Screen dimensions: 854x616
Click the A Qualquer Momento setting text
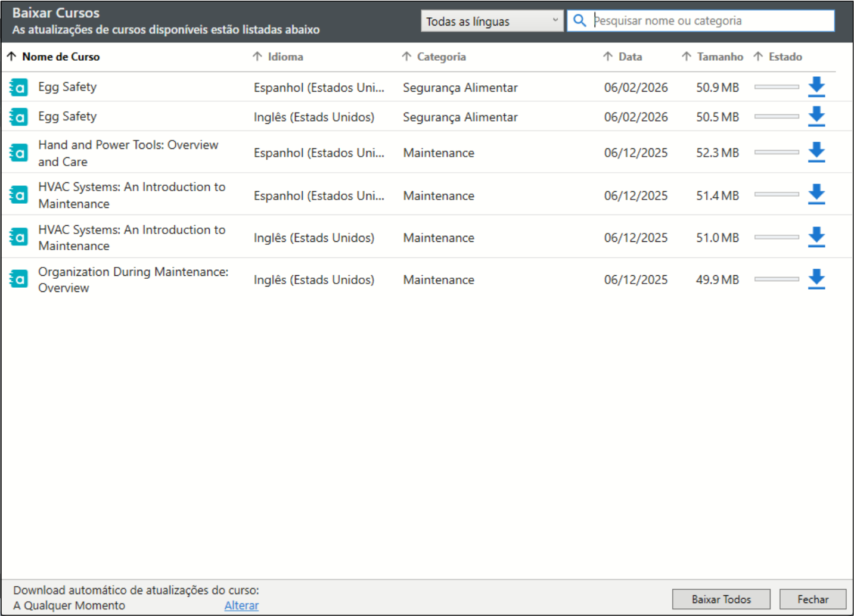pos(69,605)
